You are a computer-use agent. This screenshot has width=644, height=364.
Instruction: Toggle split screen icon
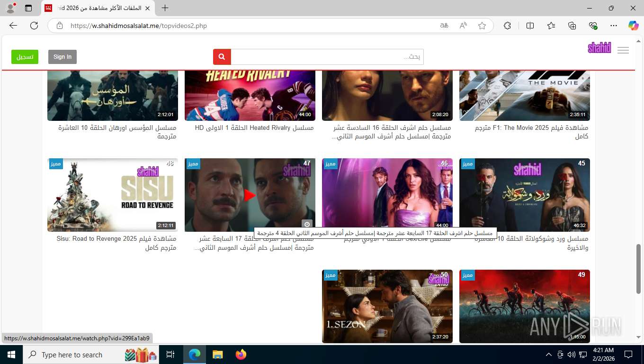click(530, 26)
